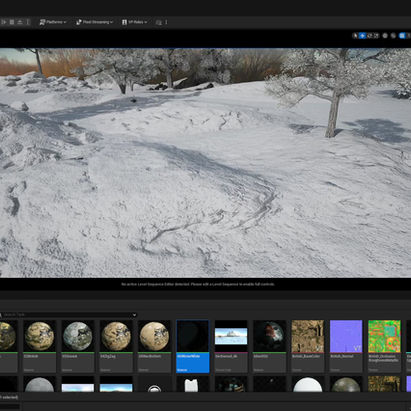Viewport: 411px width, 411px height.
Task: Select the plain white sphere thumbnail
Action: 308,384
